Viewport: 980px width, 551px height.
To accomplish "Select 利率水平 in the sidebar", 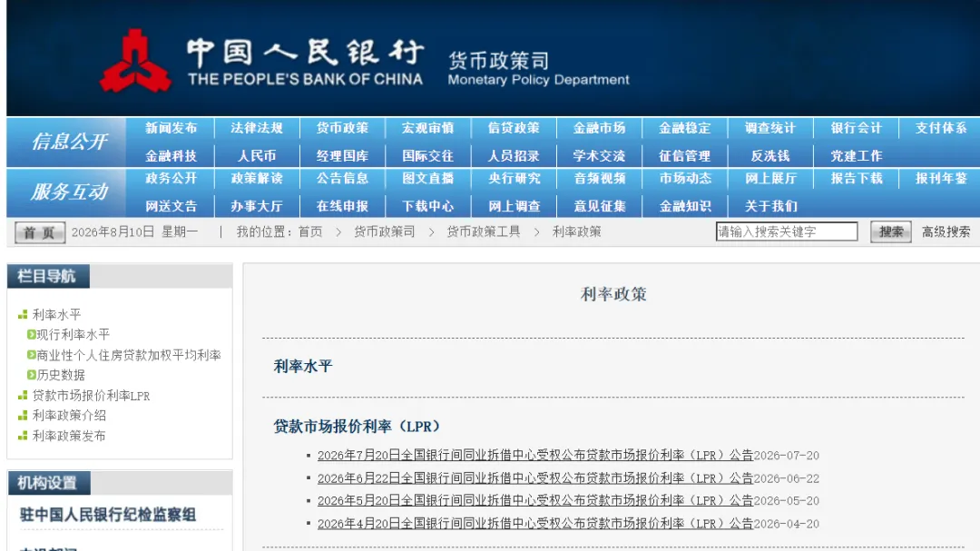I will (x=56, y=315).
